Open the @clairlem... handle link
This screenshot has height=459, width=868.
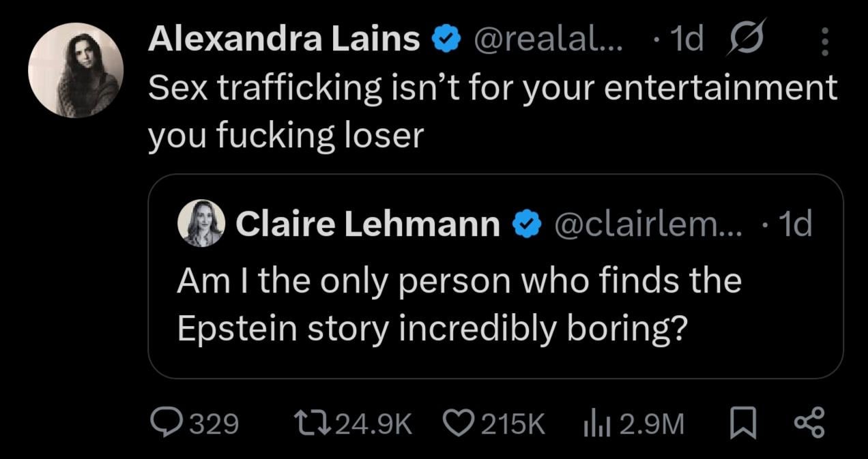tap(646, 224)
